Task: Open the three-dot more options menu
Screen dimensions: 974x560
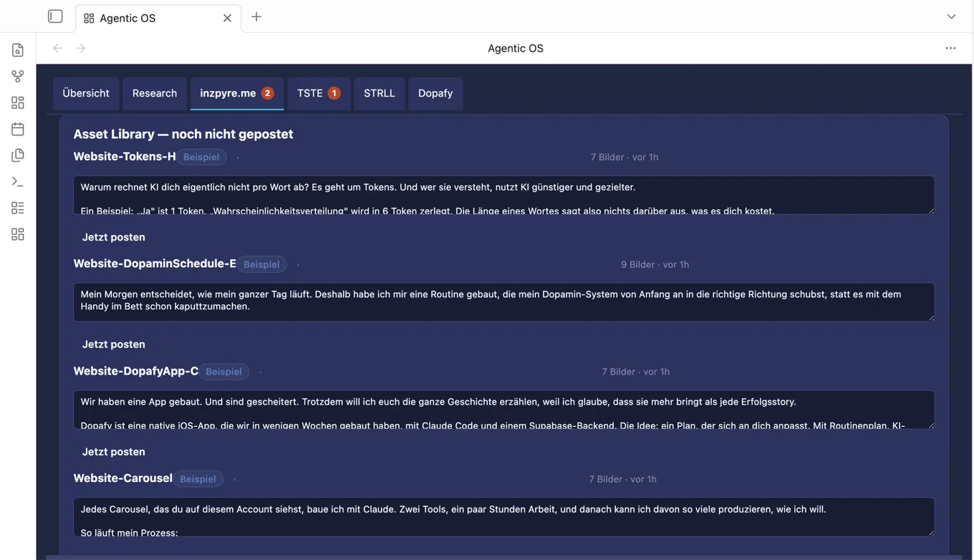Action: [x=950, y=48]
